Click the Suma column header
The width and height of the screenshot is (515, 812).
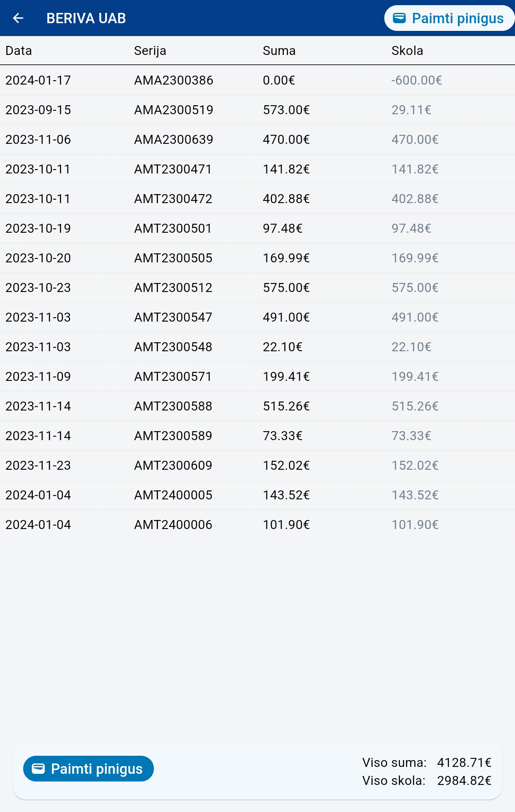[279, 51]
